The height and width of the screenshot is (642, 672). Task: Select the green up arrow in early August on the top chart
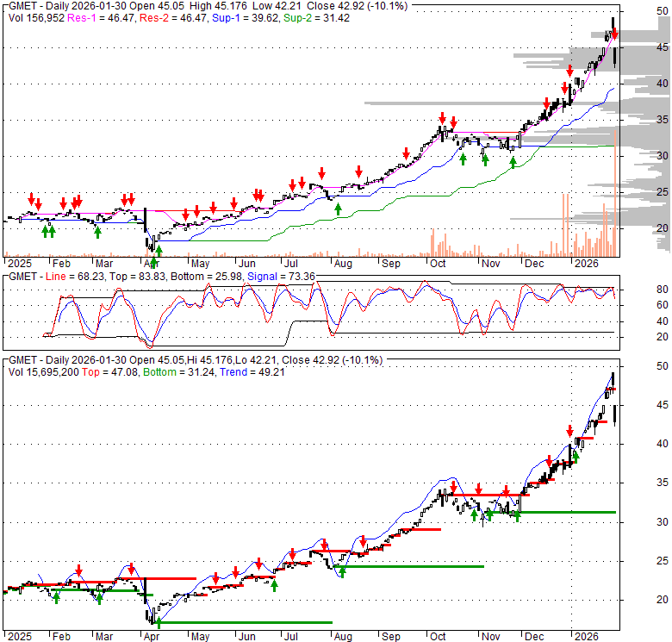[x=339, y=209]
